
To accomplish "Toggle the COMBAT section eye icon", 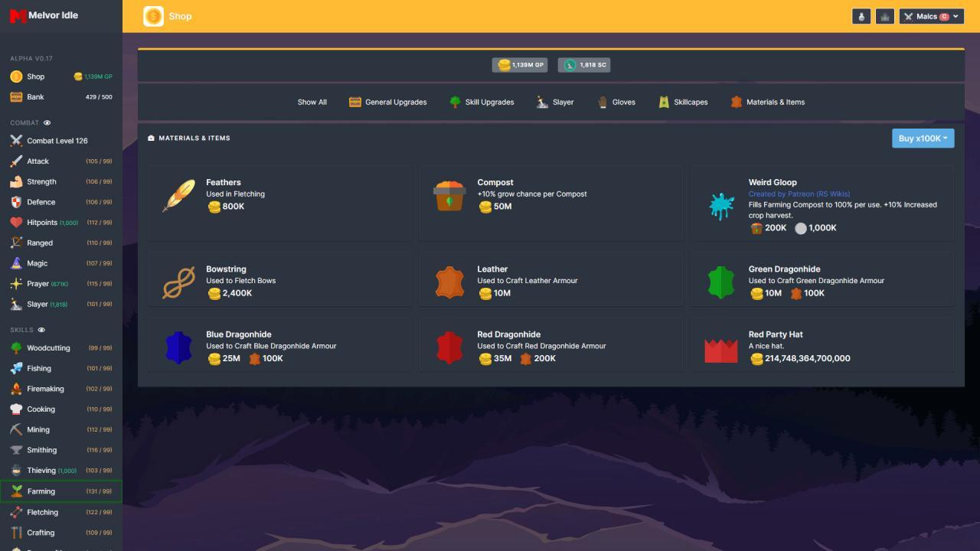I will coord(47,122).
